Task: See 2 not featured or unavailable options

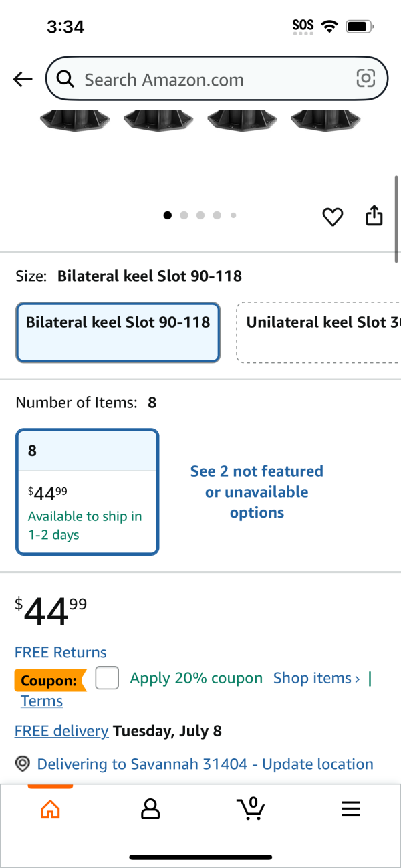Action: [257, 492]
